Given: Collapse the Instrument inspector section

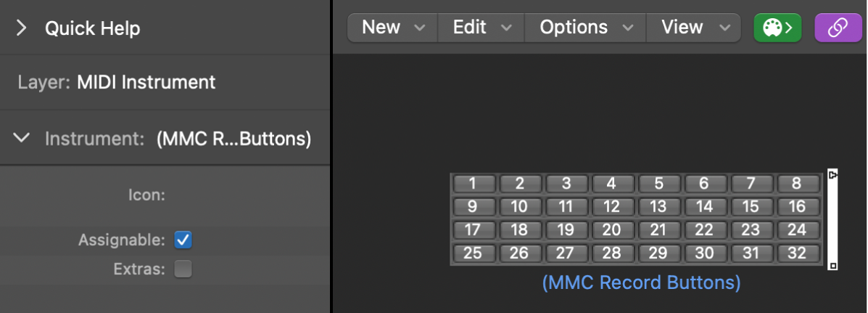Looking at the screenshot, I should [22, 138].
